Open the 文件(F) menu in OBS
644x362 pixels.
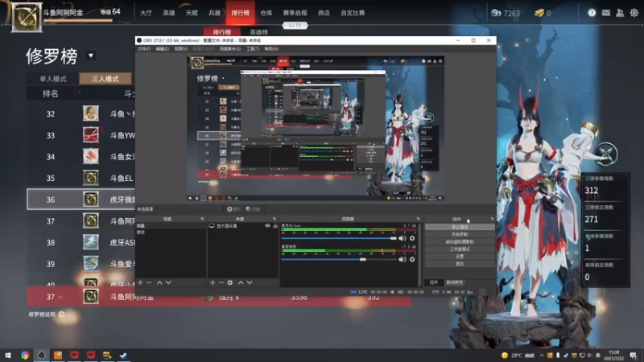click(x=144, y=49)
